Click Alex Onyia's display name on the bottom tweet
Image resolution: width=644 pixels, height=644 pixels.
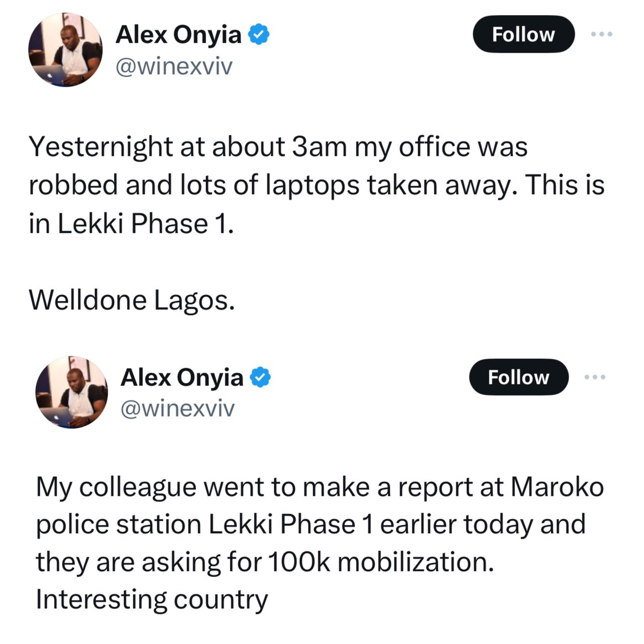(184, 377)
